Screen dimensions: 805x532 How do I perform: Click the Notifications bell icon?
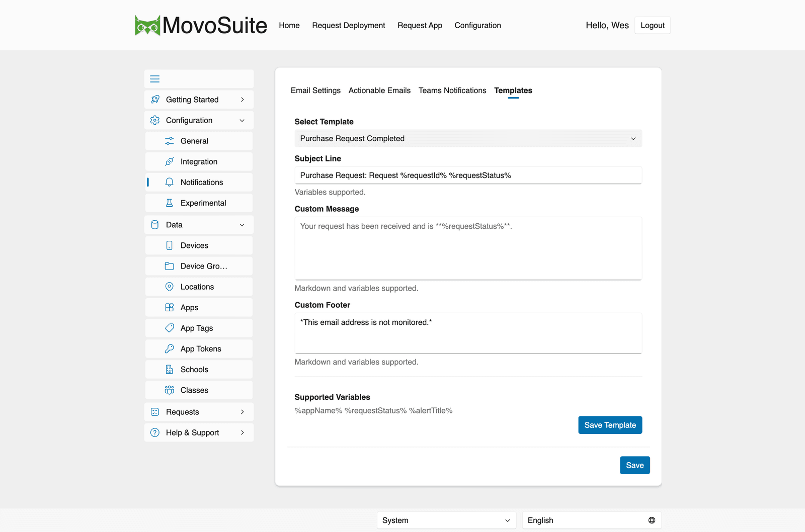point(170,182)
